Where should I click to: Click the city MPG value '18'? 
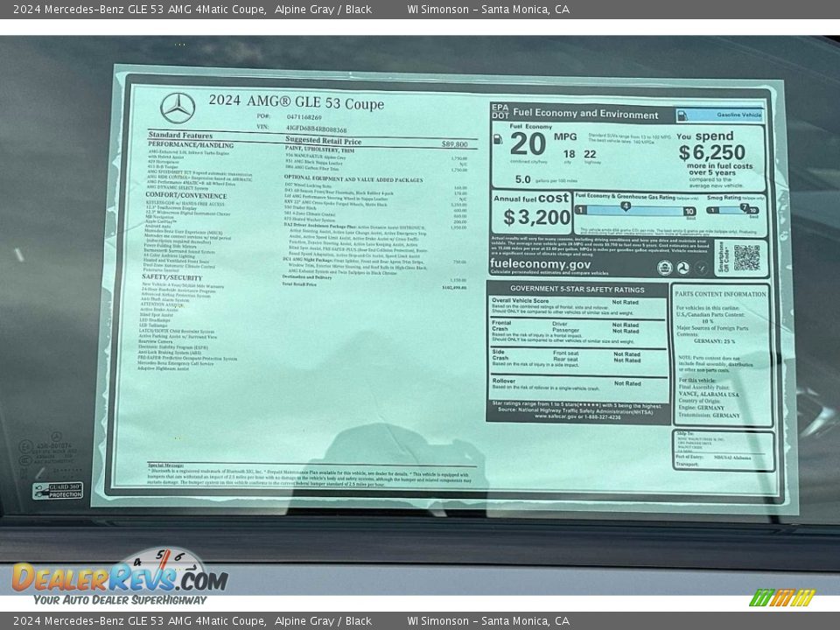pos(569,154)
